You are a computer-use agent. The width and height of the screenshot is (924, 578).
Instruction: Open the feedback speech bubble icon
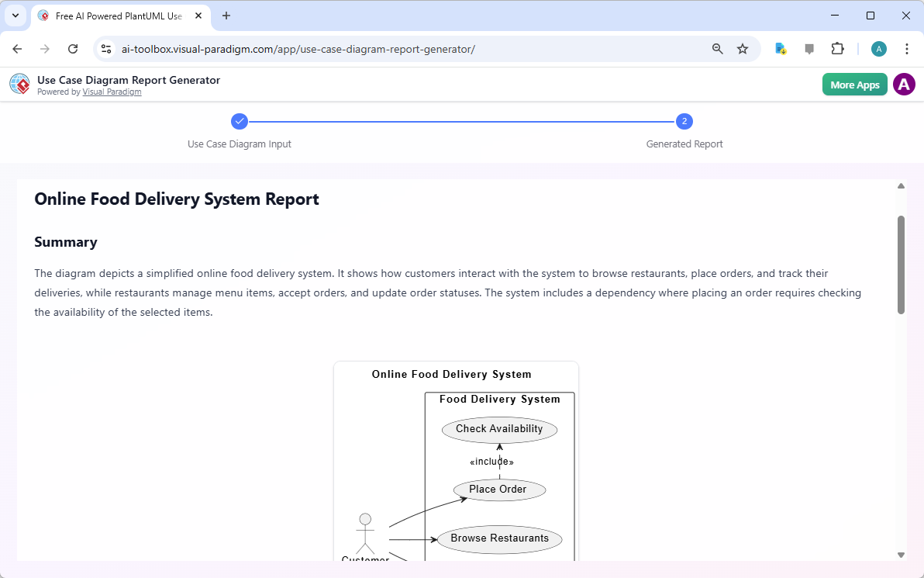pyautogui.click(x=809, y=48)
